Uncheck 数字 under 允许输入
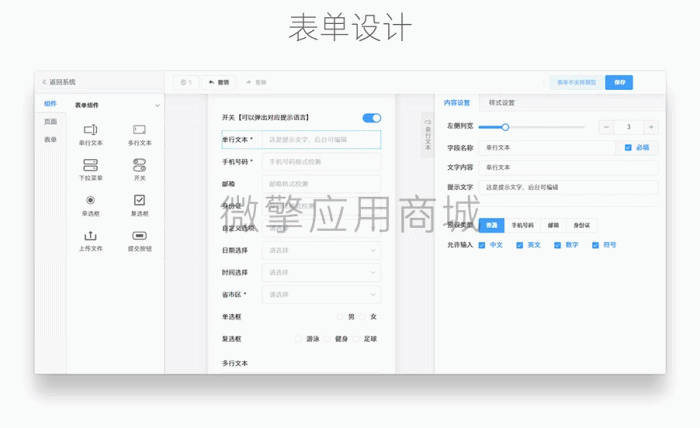This screenshot has width=700, height=428. coord(558,245)
